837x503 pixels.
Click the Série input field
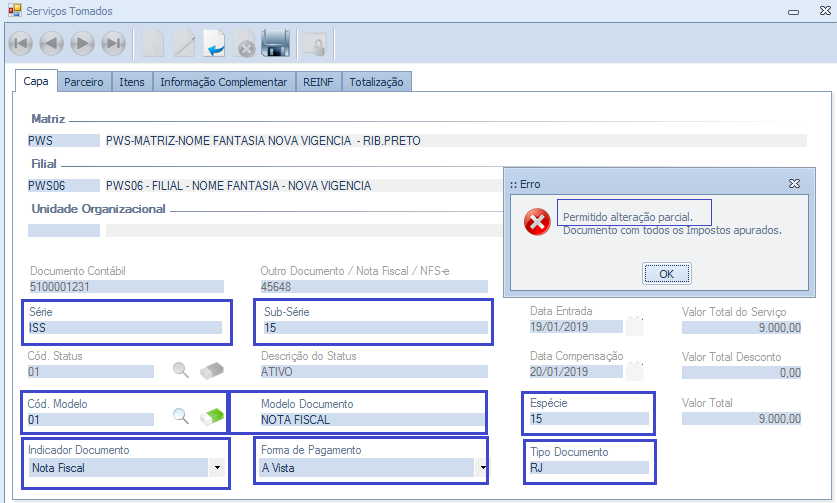125,327
